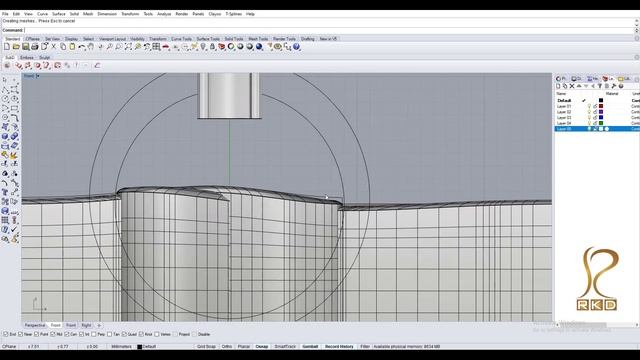The width and height of the screenshot is (640, 360).
Task: Open the File menu
Action: click(x=5, y=14)
